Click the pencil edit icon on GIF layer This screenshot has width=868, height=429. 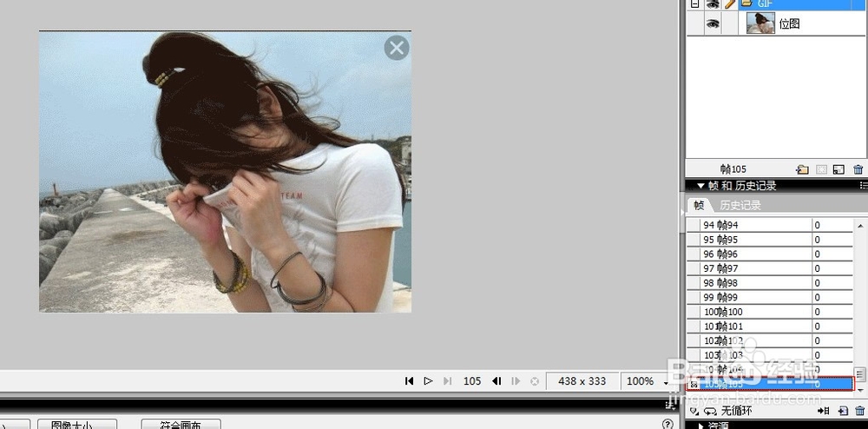(730, 3)
